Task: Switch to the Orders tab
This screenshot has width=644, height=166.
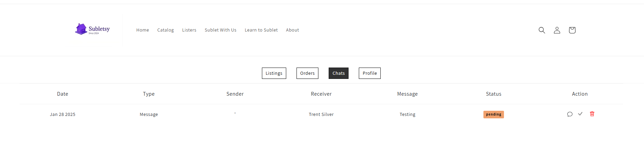Action: [x=307, y=73]
